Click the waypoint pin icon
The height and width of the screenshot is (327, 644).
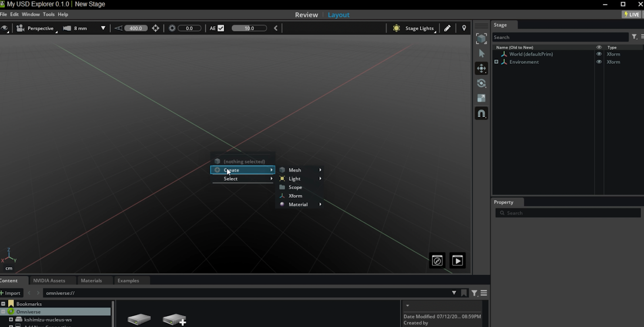click(x=464, y=28)
